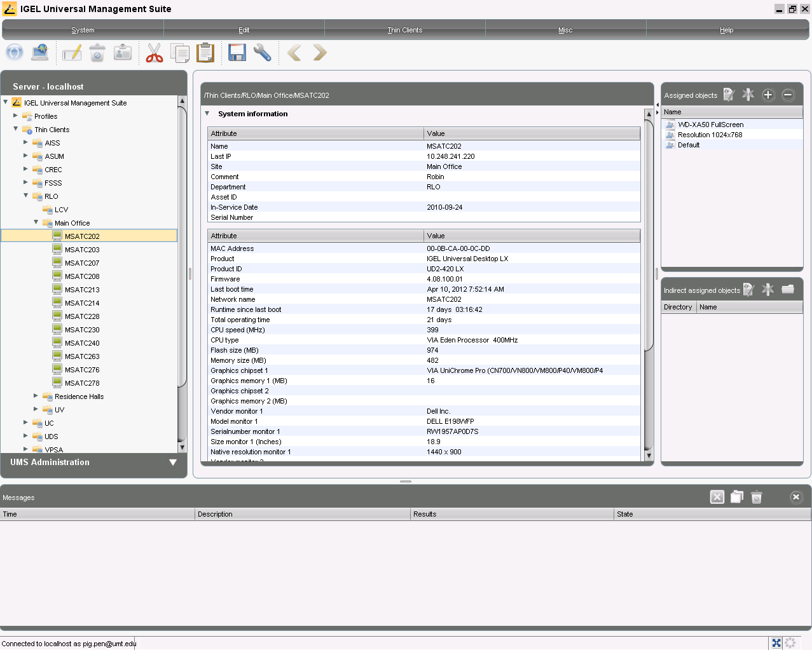
Task: Expand the ASUM folder node
Action: coord(25,156)
